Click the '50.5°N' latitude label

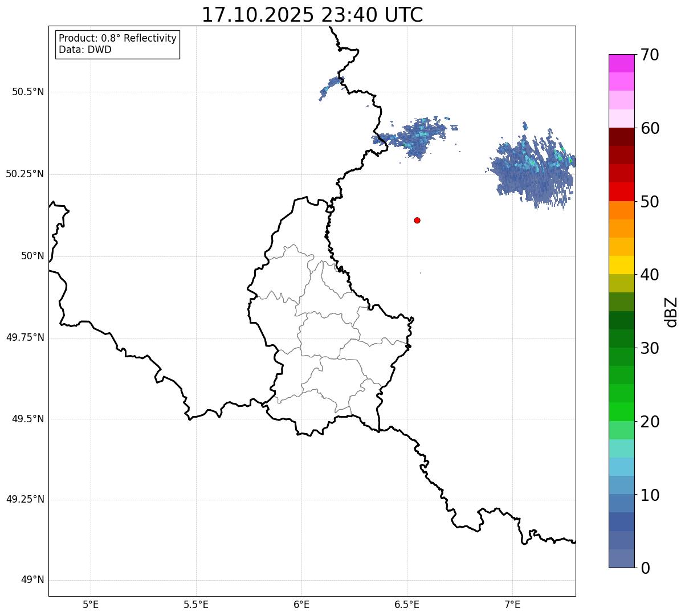28,92
